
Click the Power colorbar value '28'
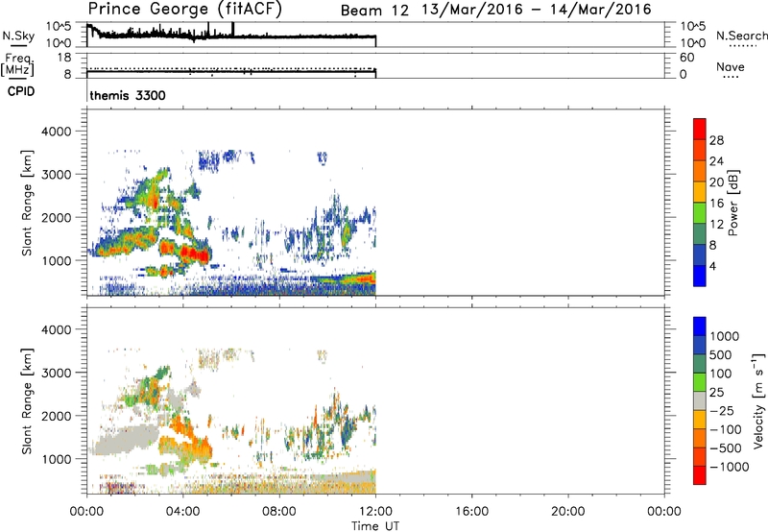pyautogui.click(x=716, y=140)
